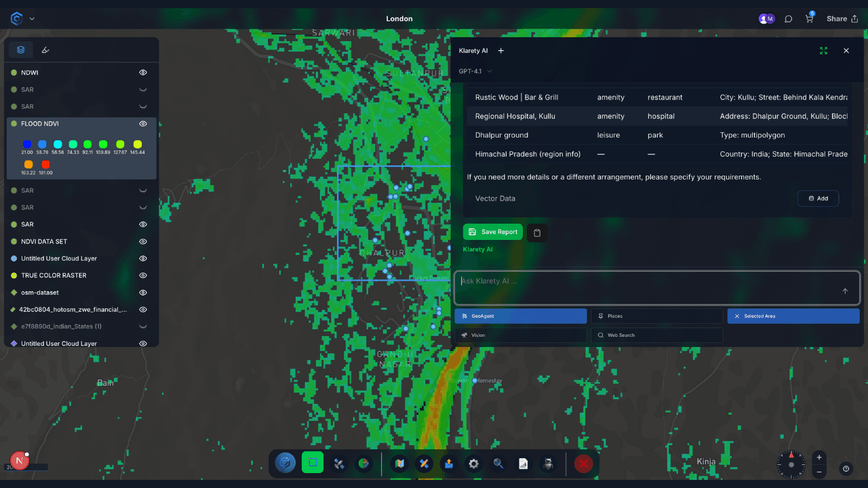Screen dimensions: 868x488
Task: Open the robot AI assistant icon
Action: pyautogui.click(x=549, y=464)
